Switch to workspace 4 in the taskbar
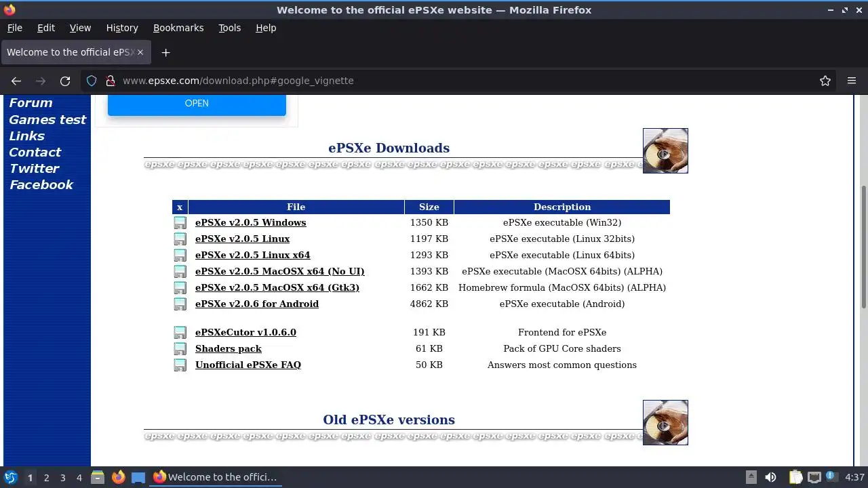868x488 pixels. click(x=79, y=477)
